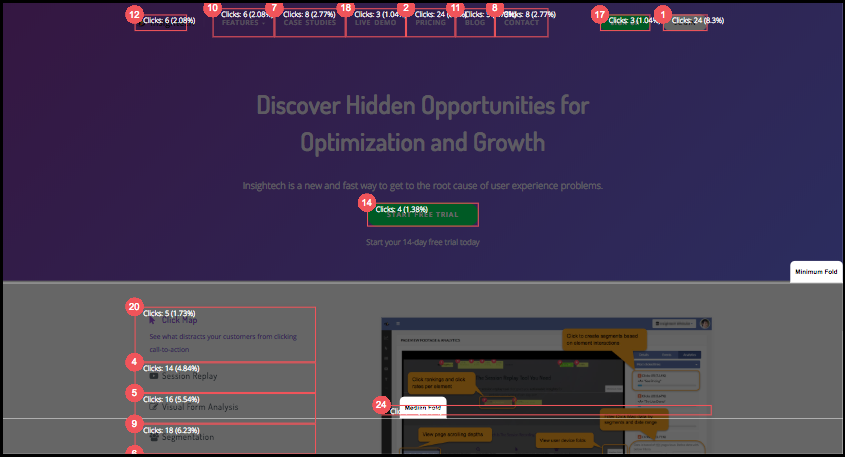Click the gray button in the top navigation
The width and height of the screenshot is (845, 457).
click(685, 23)
